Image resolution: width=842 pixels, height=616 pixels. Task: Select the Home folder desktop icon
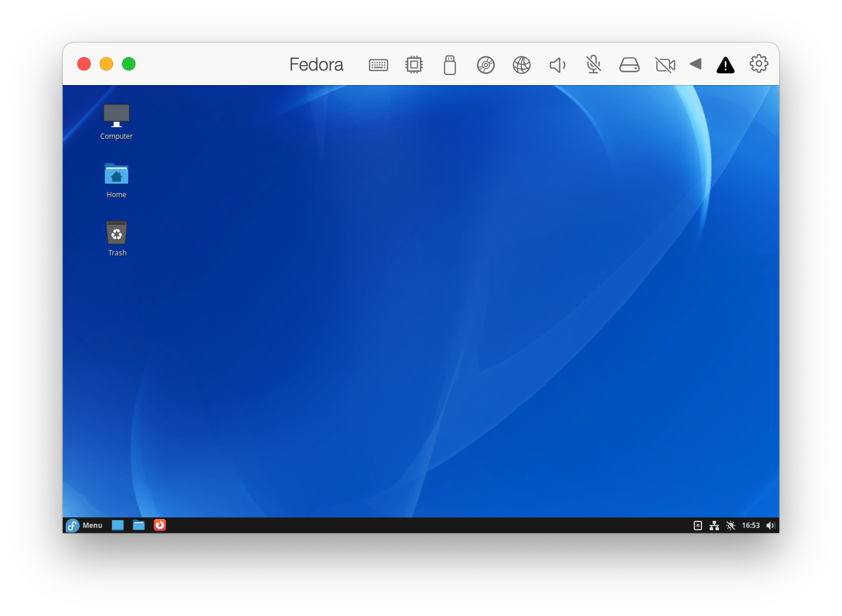116,180
